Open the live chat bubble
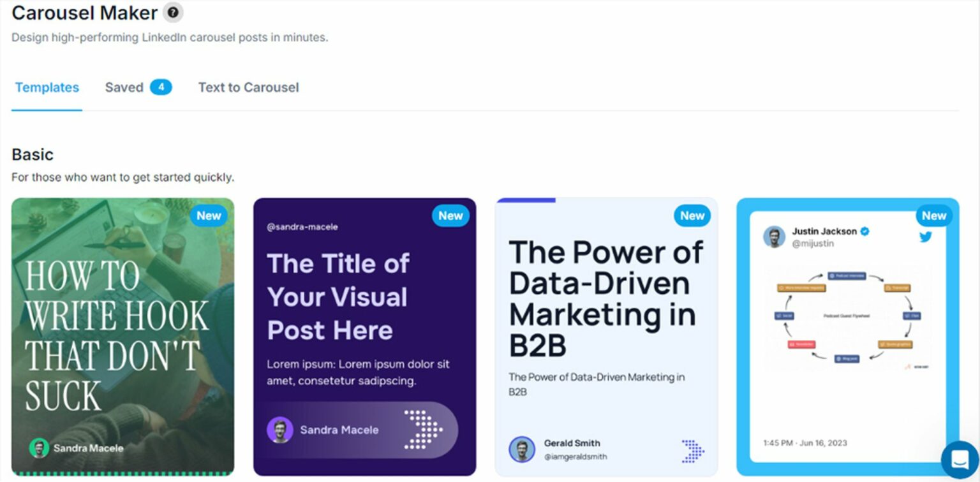Screen dimensions: 980x482 [959, 458]
